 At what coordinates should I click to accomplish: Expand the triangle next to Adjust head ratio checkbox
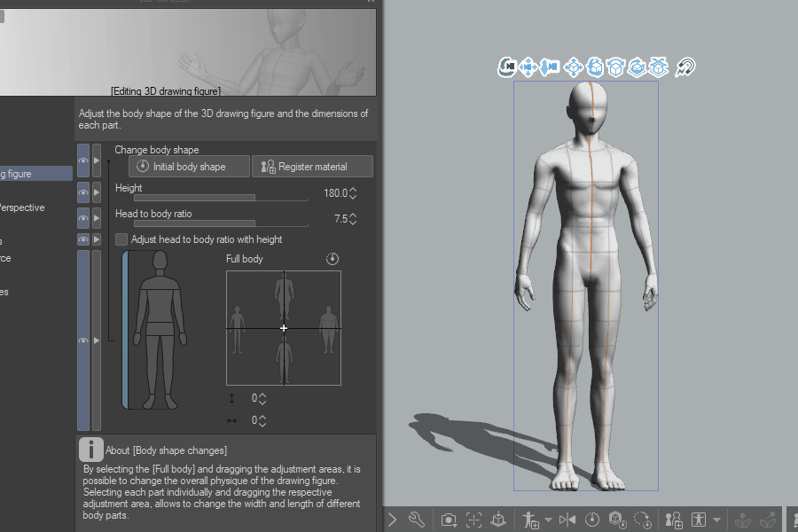point(96,239)
